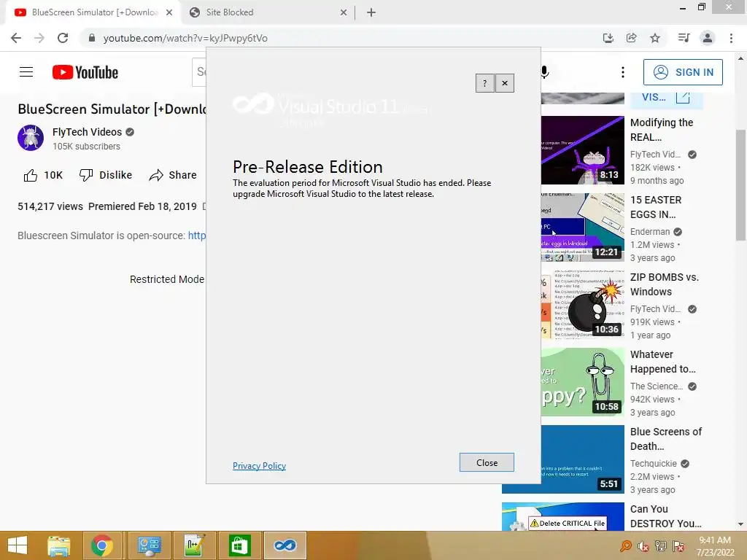Open the media control icon in Chrome toolbar

(684, 38)
